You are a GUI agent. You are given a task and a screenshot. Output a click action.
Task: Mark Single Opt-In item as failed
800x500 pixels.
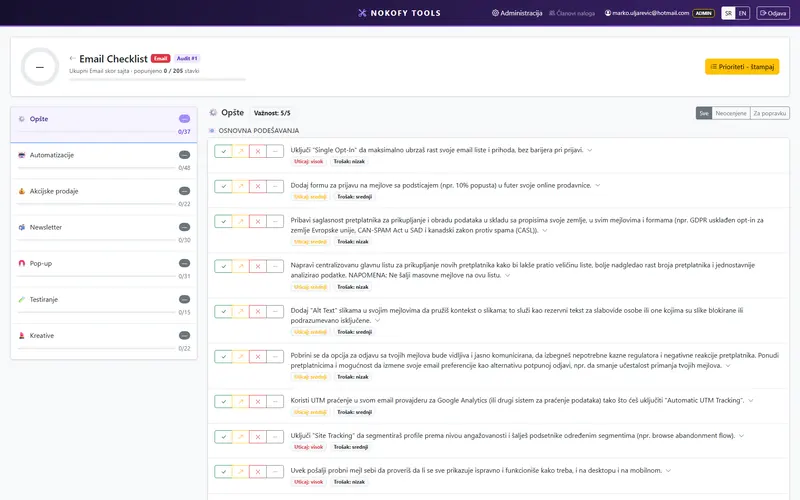258,151
